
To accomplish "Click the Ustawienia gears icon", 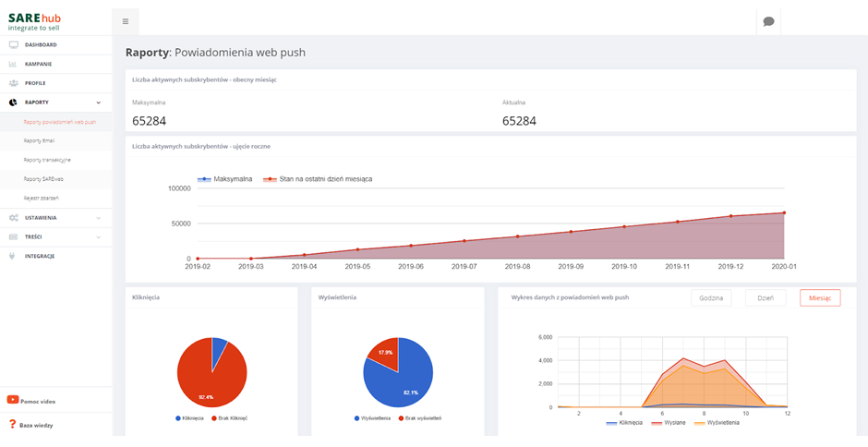I will click(13, 218).
